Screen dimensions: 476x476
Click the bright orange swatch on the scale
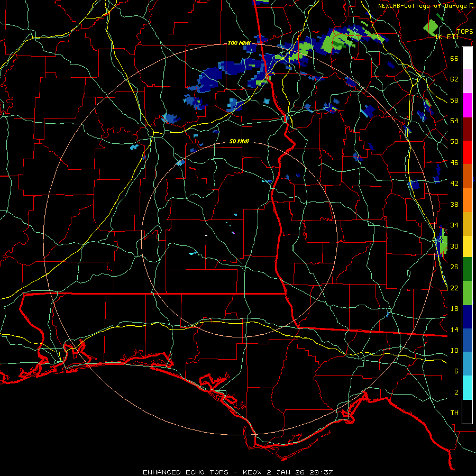467,200
